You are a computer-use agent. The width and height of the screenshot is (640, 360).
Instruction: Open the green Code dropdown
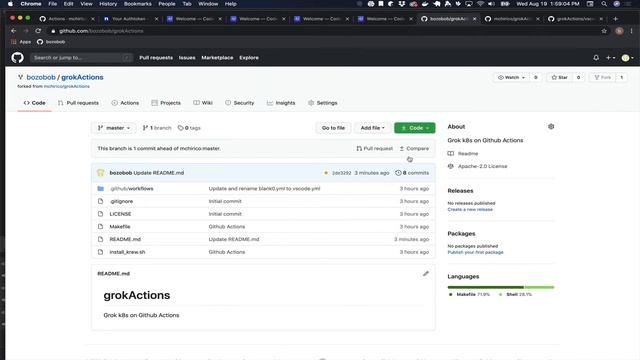[415, 128]
